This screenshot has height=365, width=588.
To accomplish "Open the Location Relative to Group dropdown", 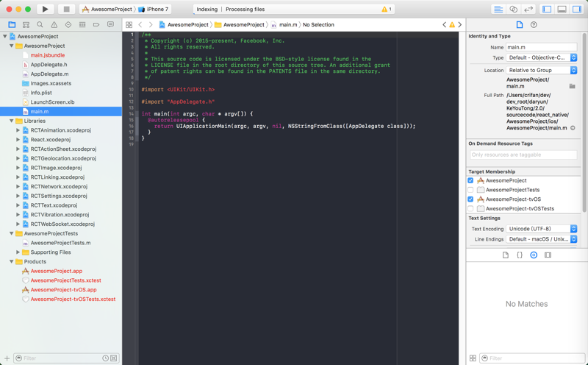I will tap(541, 70).
